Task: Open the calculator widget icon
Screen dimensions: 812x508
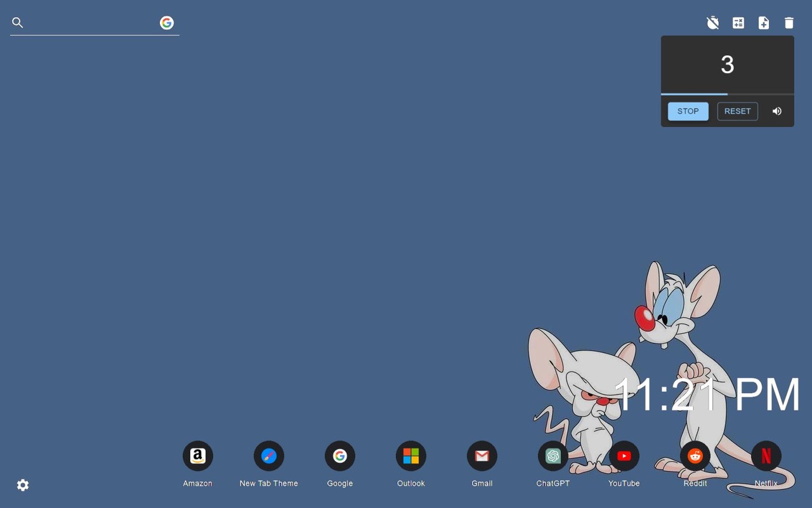Action: pos(738,23)
